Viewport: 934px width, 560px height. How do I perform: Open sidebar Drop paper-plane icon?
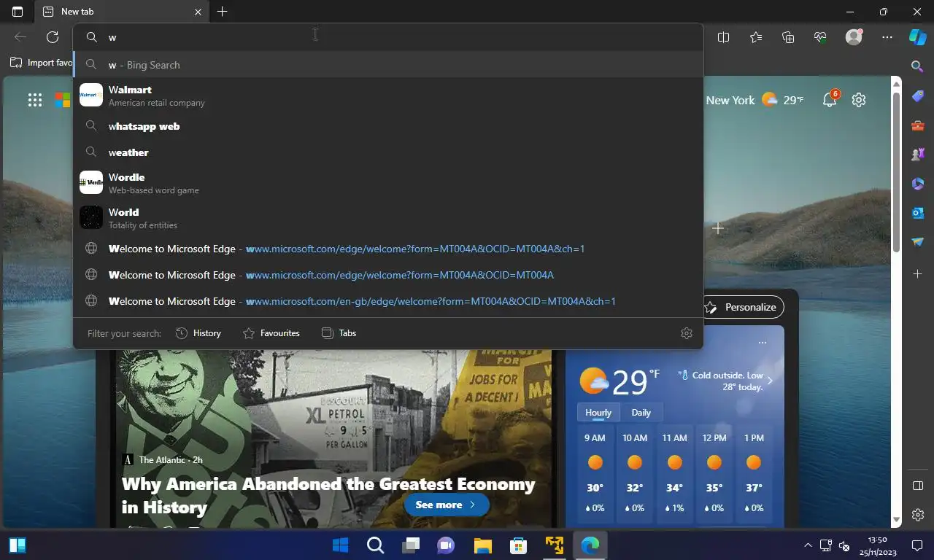(917, 242)
